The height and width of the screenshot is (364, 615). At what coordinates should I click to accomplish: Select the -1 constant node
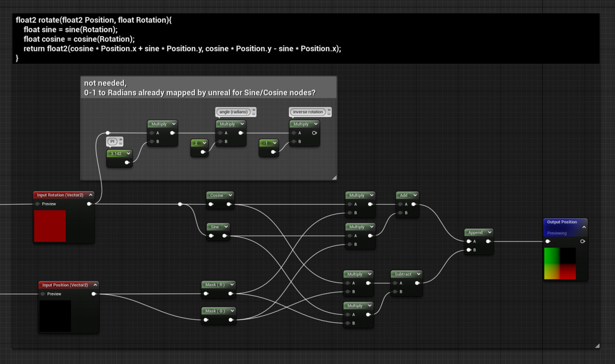tap(268, 142)
